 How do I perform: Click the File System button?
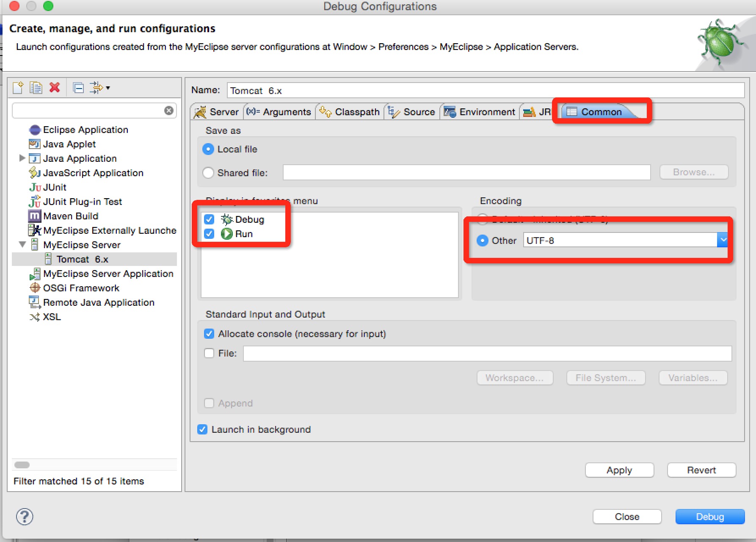click(x=606, y=378)
